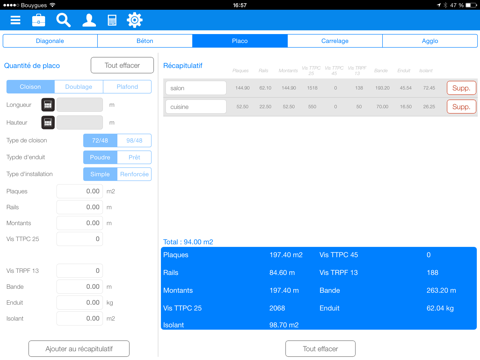Click the 197.40 m2 Plaques total
The height and width of the screenshot is (360, 480).
[x=286, y=255]
